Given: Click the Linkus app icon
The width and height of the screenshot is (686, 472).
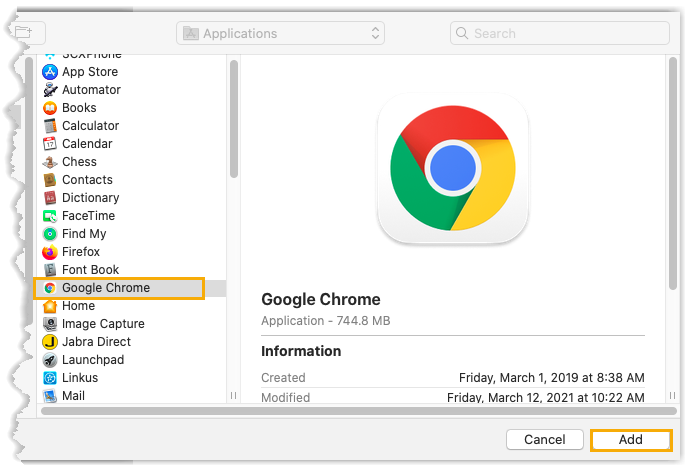Looking at the screenshot, I should pyautogui.click(x=50, y=378).
